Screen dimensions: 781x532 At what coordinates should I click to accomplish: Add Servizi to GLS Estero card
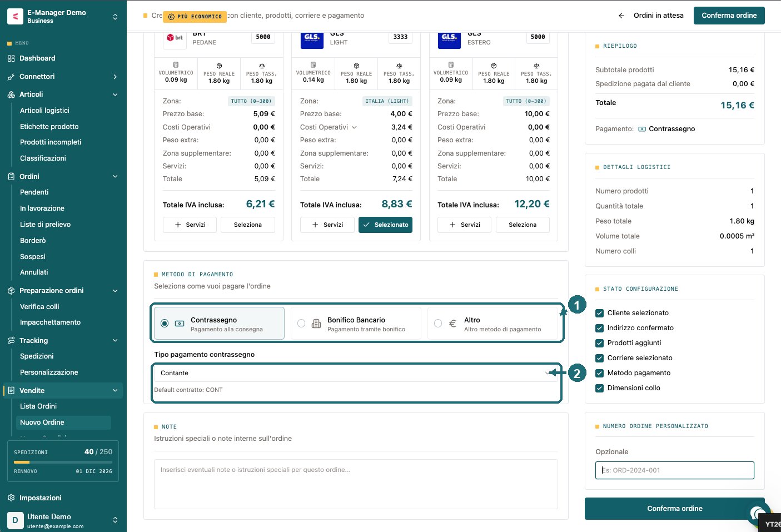click(465, 225)
